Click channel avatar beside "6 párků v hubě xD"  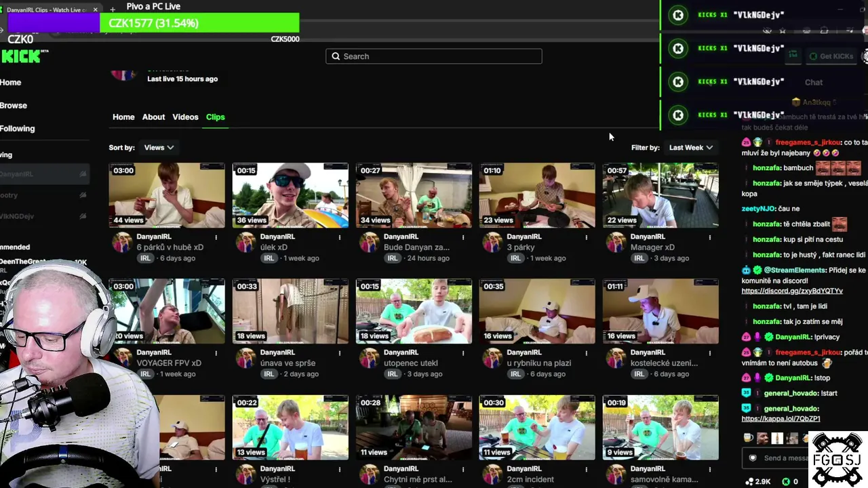[122, 242]
